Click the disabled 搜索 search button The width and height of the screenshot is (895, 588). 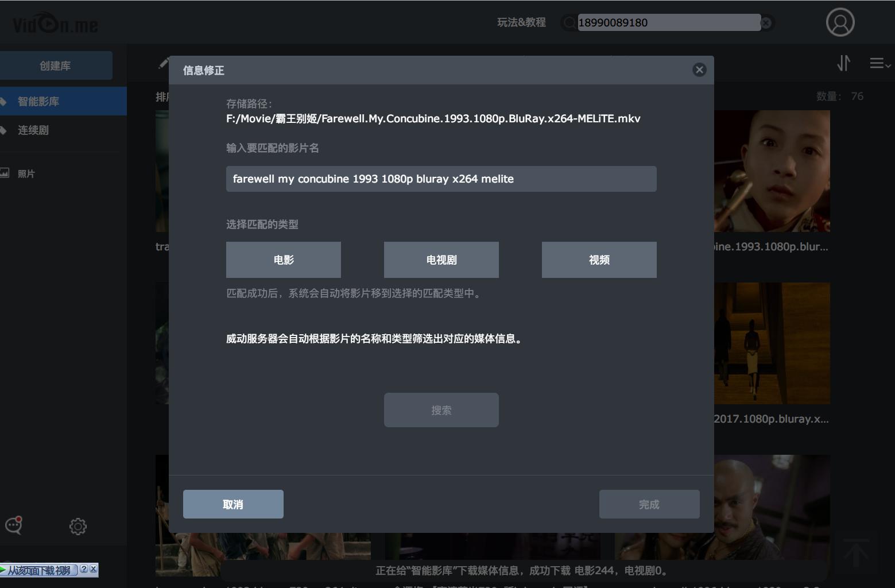tap(441, 409)
